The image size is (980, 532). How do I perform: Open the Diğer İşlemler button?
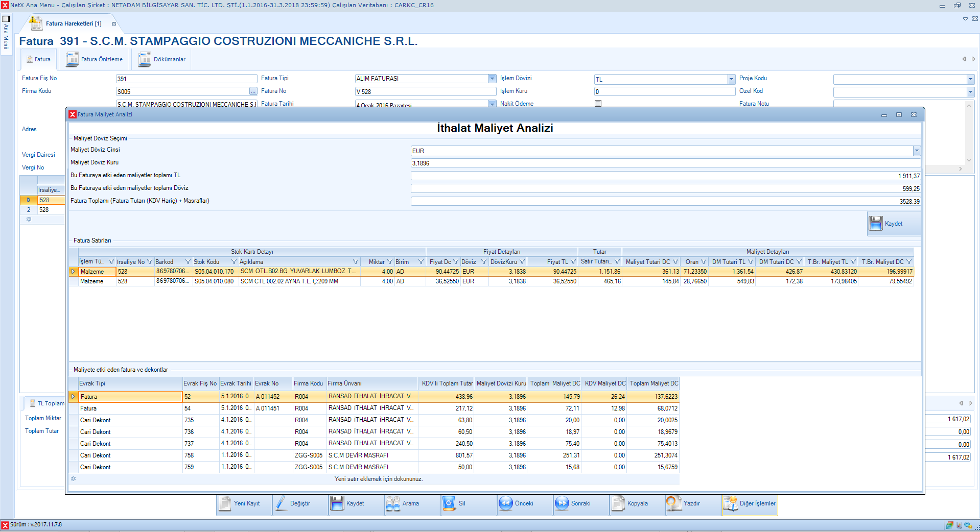(750, 503)
